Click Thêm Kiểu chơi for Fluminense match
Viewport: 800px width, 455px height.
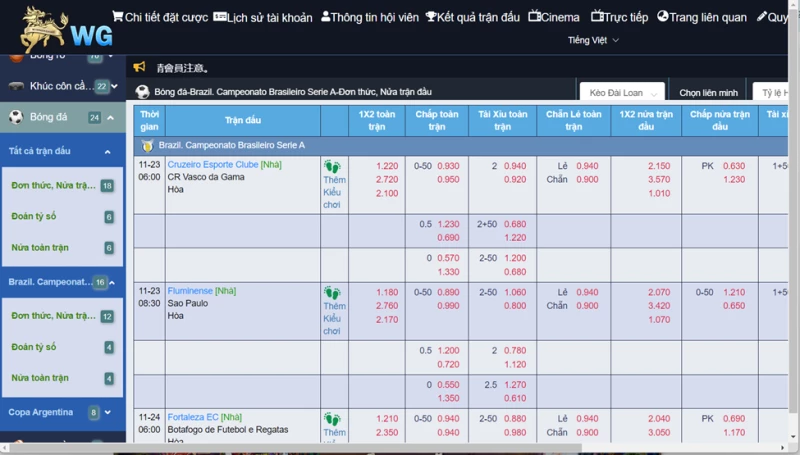(x=334, y=319)
